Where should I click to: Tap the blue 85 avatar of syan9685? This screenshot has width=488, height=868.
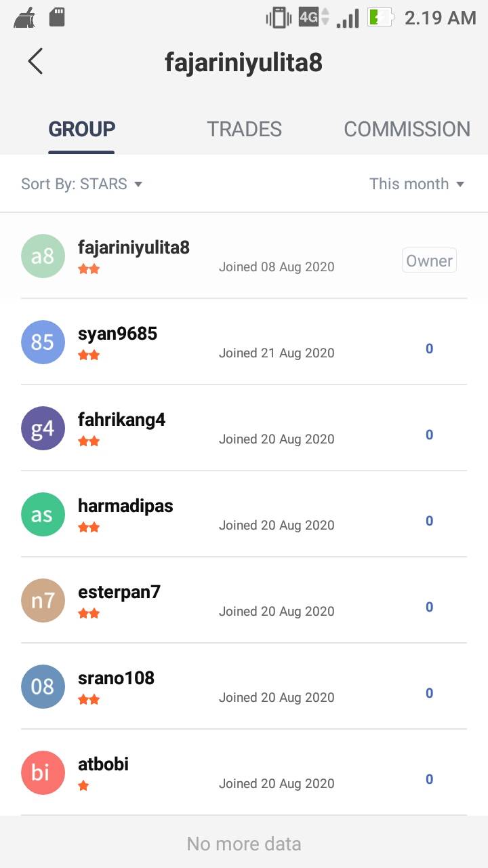[x=43, y=342]
